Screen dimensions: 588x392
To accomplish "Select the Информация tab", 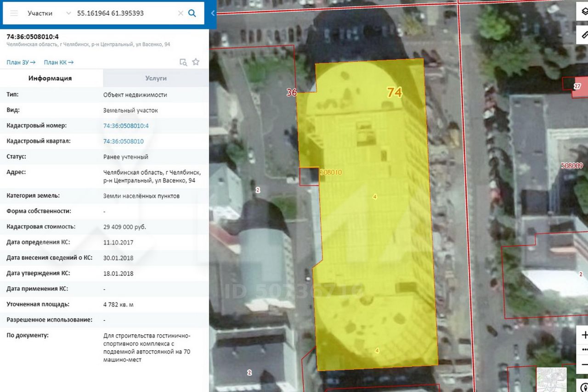I will coord(50,78).
